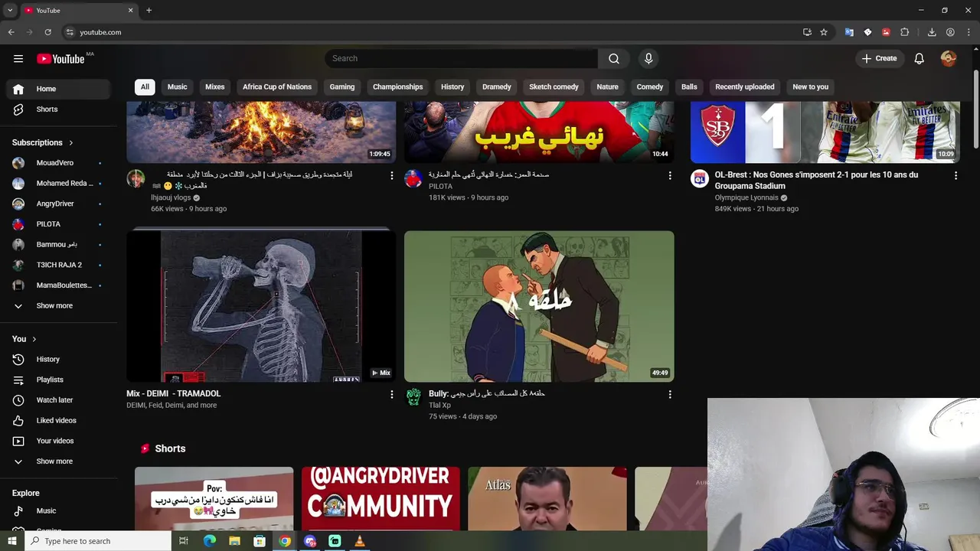The width and height of the screenshot is (980, 551).
Task: Open the account avatar menu
Action: click(949, 59)
